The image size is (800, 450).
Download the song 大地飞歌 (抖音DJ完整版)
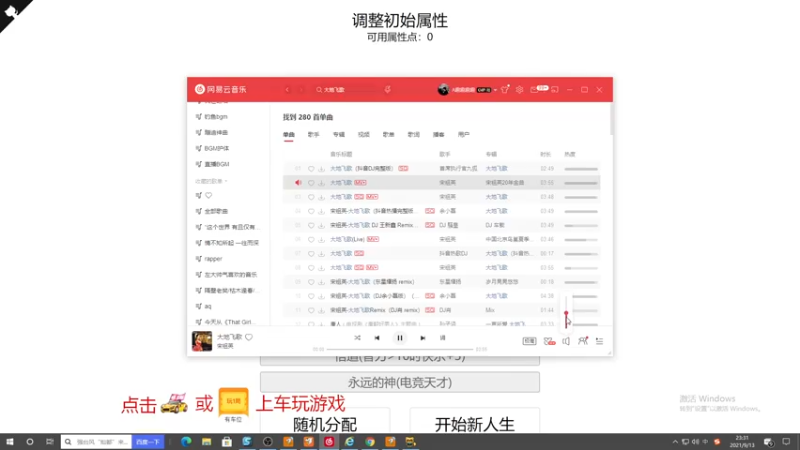[321, 168]
